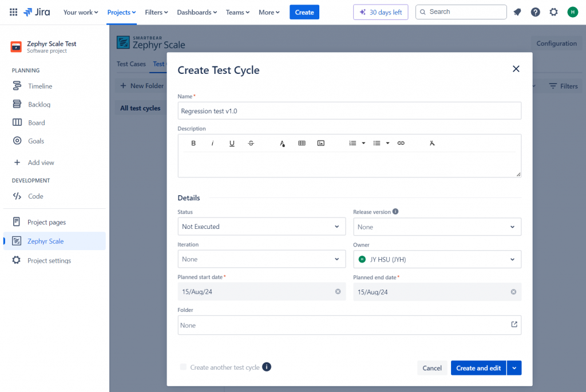Open bulleted list style options arrow

[x=387, y=143]
